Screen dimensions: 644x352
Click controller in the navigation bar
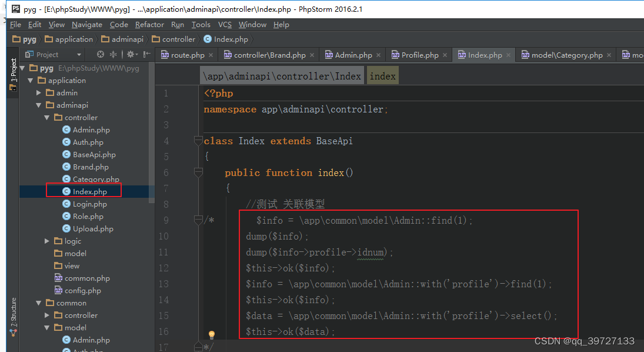coord(173,39)
